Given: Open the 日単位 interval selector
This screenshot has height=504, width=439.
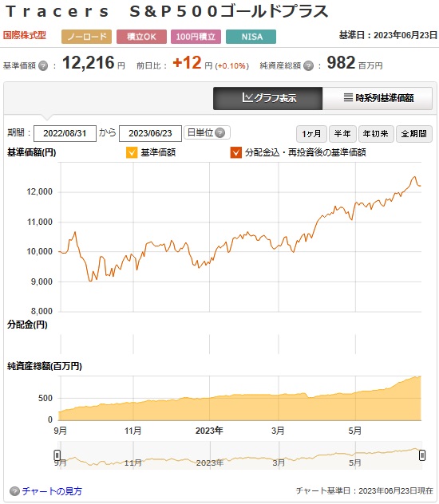Looking at the screenshot, I should click(x=207, y=132).
